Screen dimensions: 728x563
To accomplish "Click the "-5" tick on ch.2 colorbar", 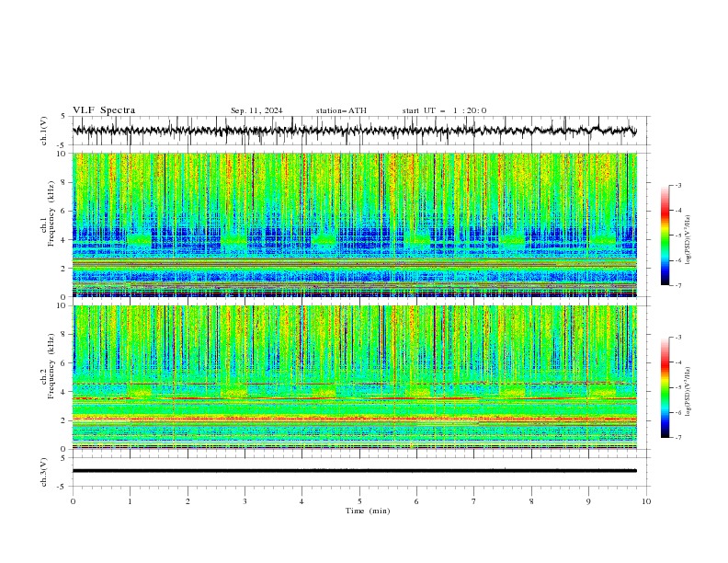I will coord(678,387).
